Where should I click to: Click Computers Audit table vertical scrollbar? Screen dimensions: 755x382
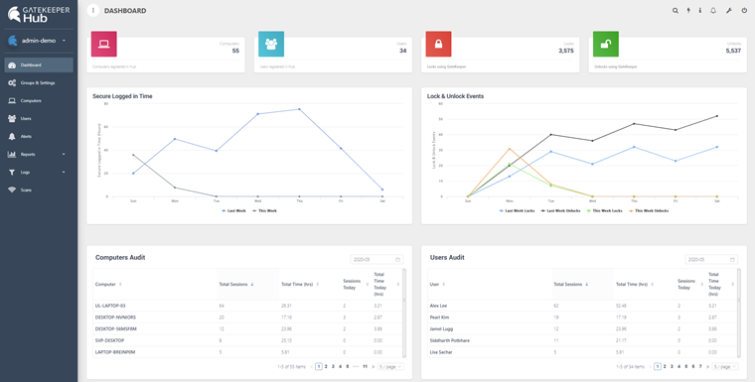click(404, 313)
